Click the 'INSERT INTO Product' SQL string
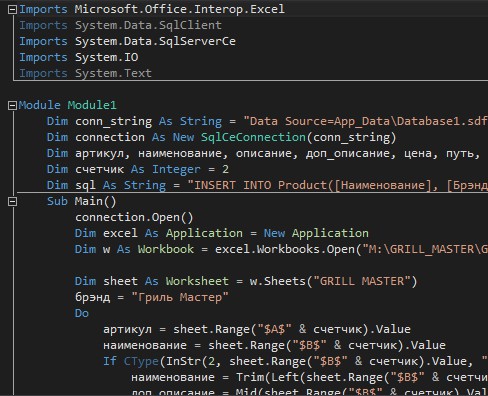Viewport: 488px width, 396px height. point(338,185)
